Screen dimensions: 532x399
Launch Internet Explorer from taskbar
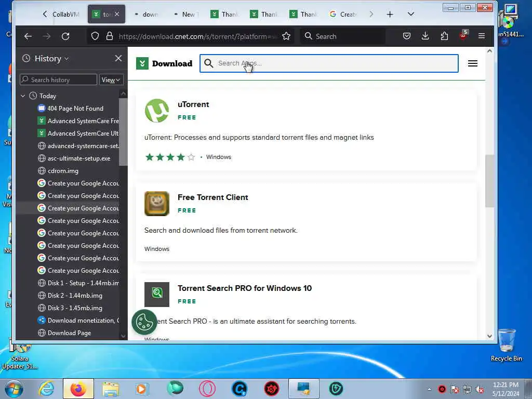coord(46,389)
